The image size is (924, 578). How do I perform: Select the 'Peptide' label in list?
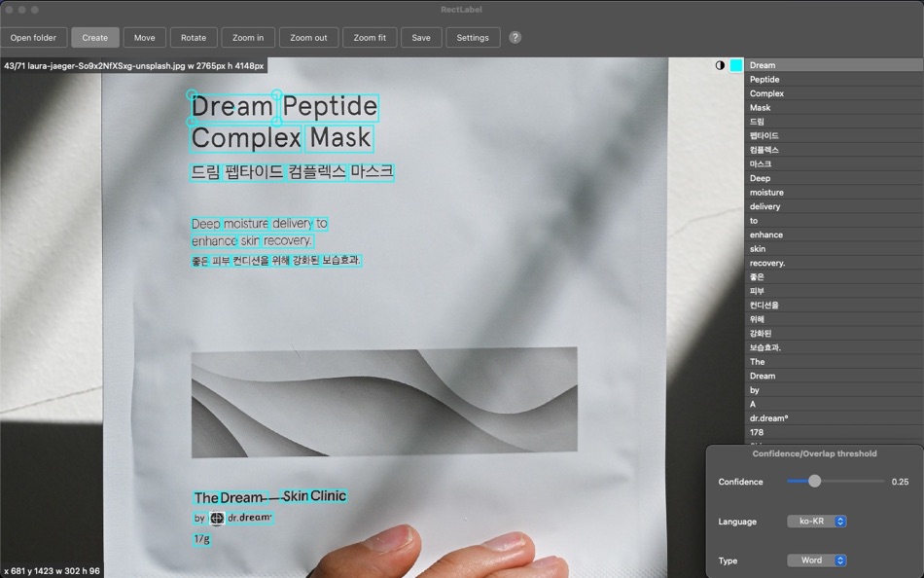[834, 80]
